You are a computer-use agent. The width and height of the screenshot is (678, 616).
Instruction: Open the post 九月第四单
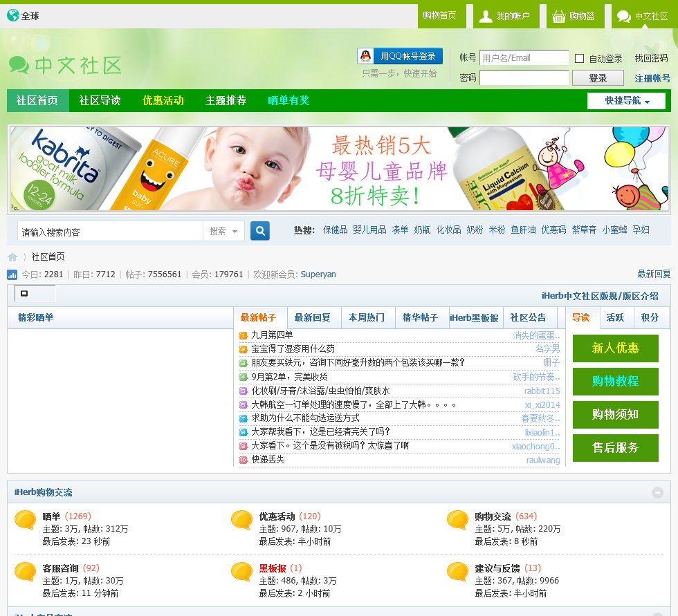click(x=272, y=335)
